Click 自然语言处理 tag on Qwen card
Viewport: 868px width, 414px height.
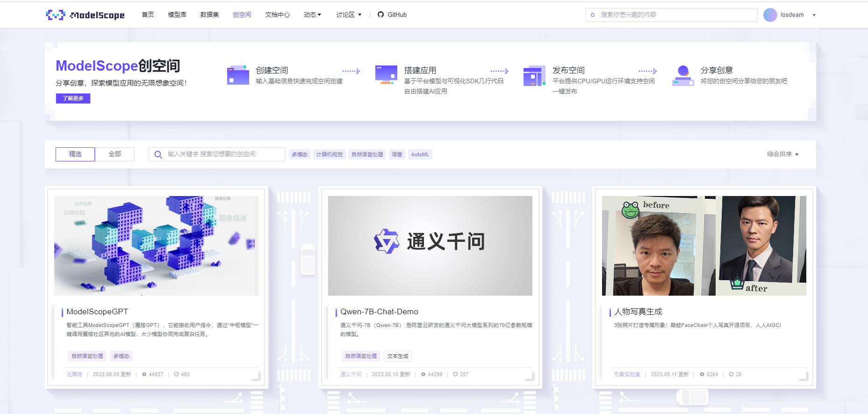(361, 356)
